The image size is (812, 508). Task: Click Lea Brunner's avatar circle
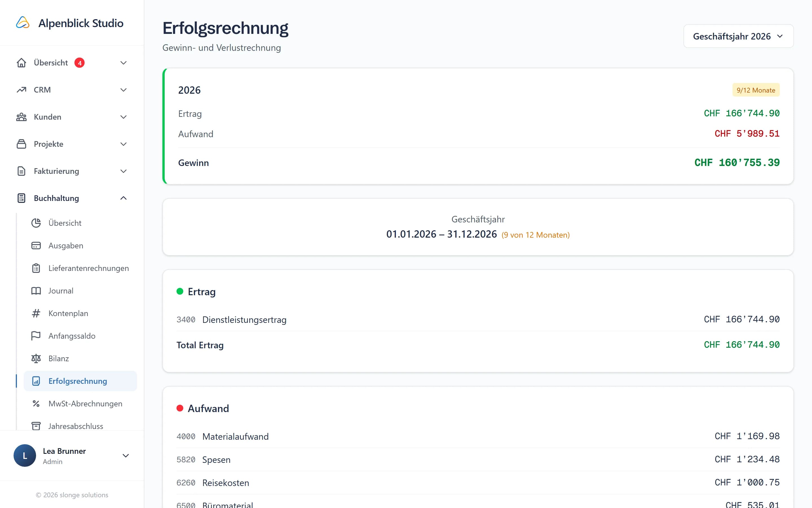[x=25, y=456]
